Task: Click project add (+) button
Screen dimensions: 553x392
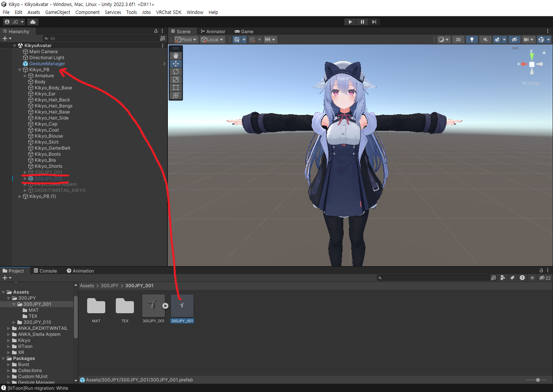Action: [x=7, y=278]
